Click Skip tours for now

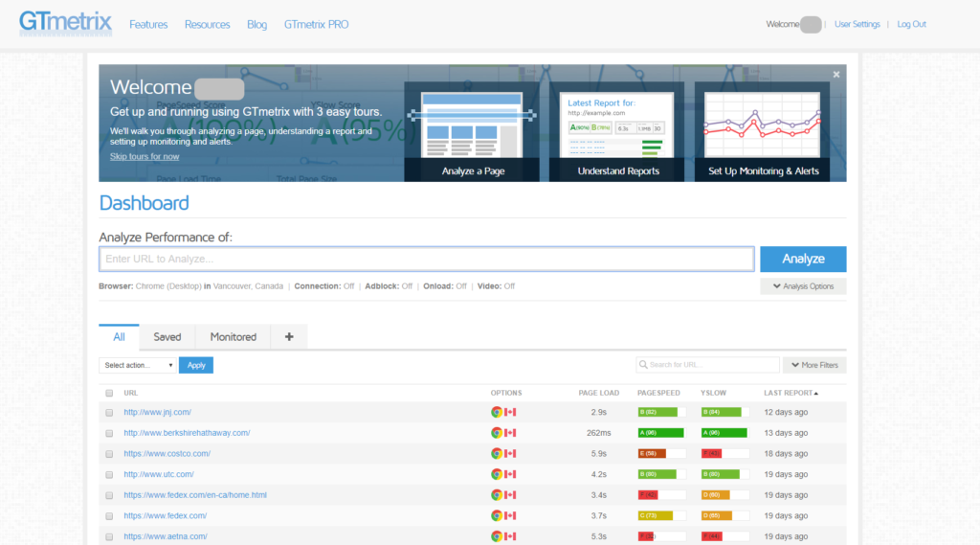pos(145,156)
